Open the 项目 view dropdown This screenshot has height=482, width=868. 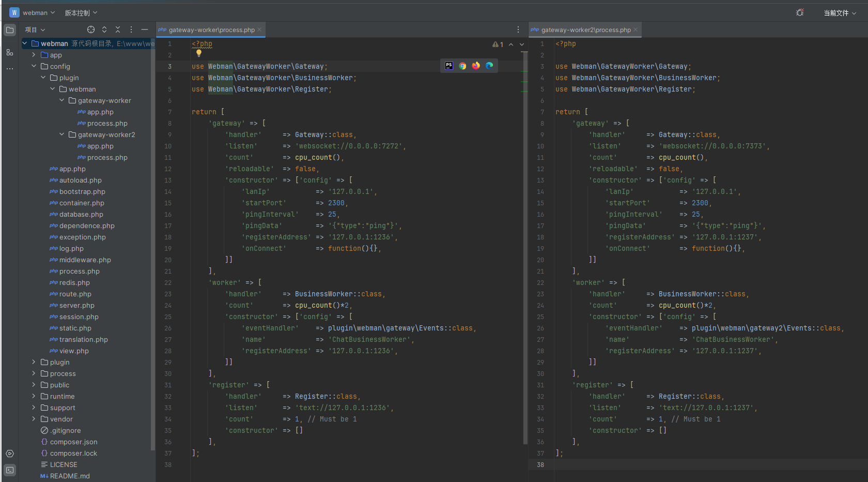pos(35,29)
